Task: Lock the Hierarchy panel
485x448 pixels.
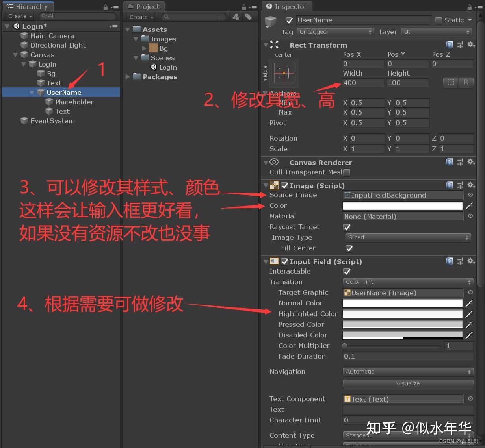Action: click(x=106, y=7)
